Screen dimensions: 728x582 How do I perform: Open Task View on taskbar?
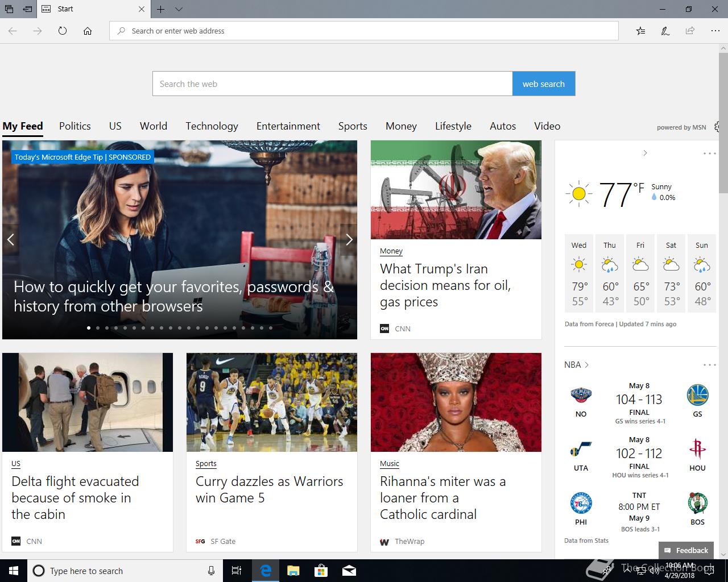(237, 571)
